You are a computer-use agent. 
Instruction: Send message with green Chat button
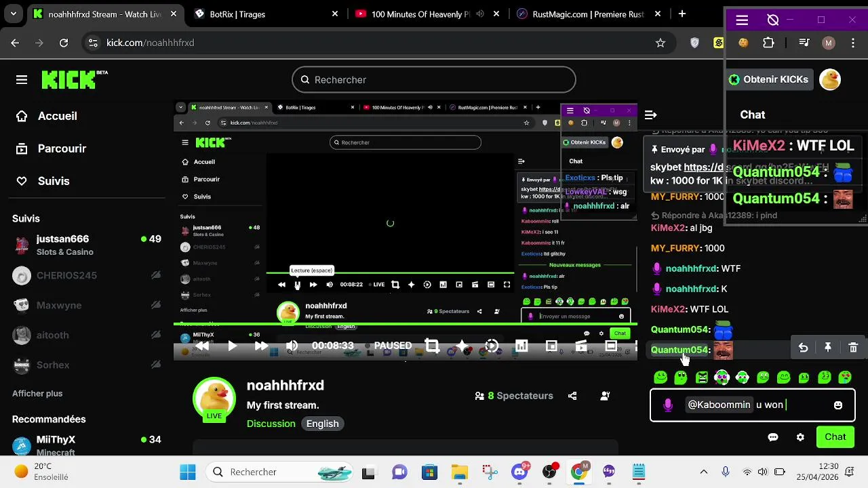[x=835, y=437]
